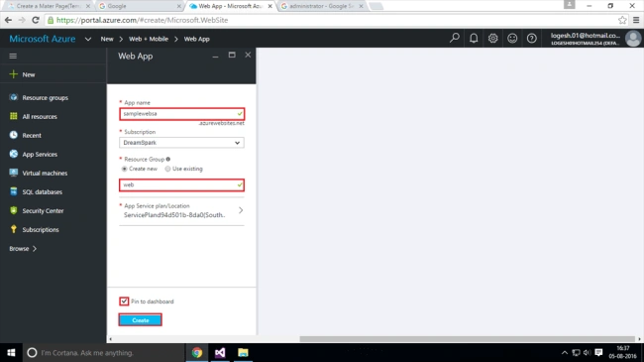
Task: Minimize the Web App blade
Action: point(215,56)
